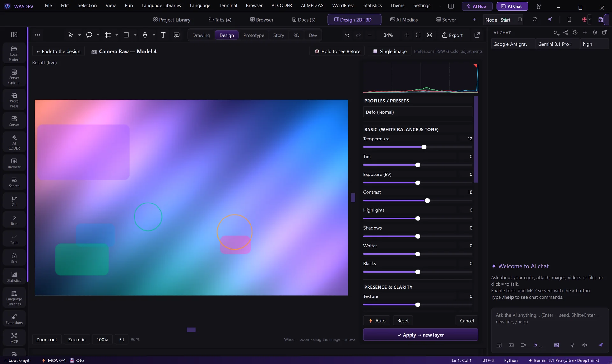Click the microphone icon in AI chat

coord(572,345)
